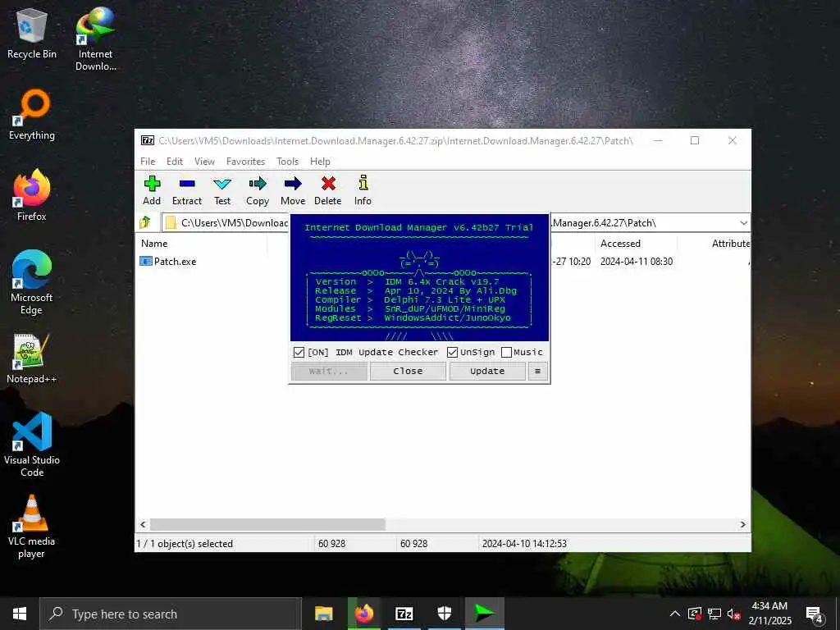Screen dimensions: 840x630
Task: Click the taskbar clock showing 4:34 AM
Action: [x=769, y=614]
